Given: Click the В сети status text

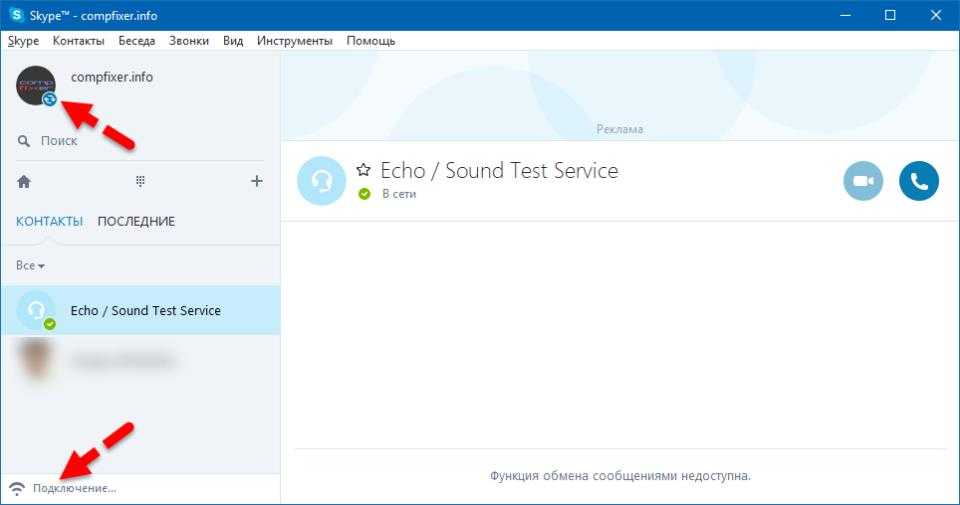Looking at the screenshot, I should [399, 194].
